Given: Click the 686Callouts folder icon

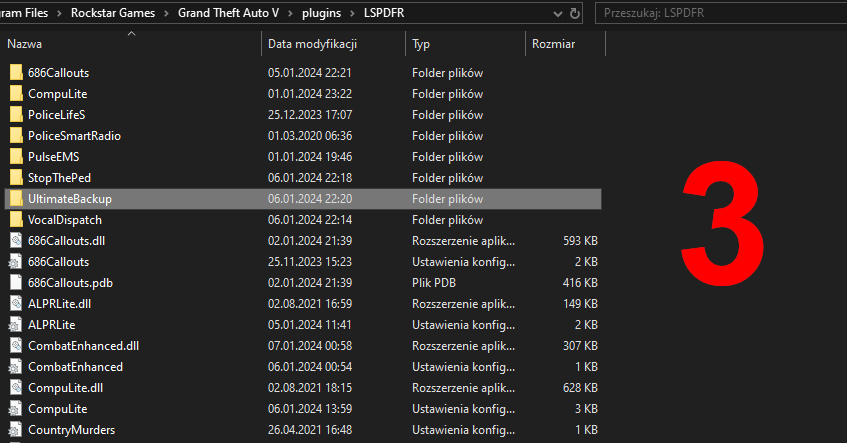Looking at the screenshot, I should [16, 72].
